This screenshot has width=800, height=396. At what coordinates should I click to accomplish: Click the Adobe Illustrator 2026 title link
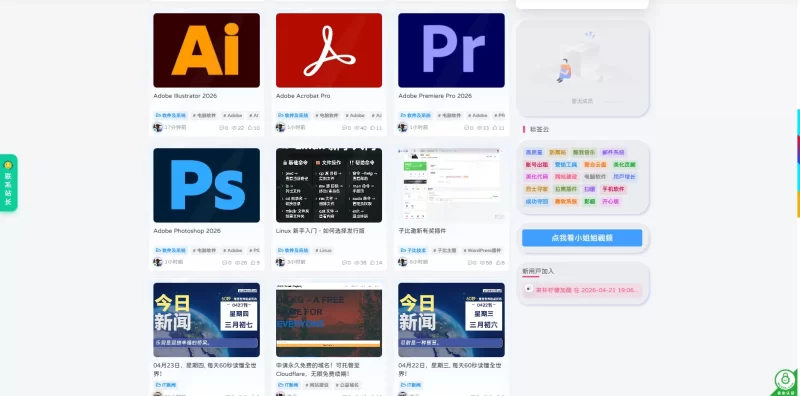point(185,96)
